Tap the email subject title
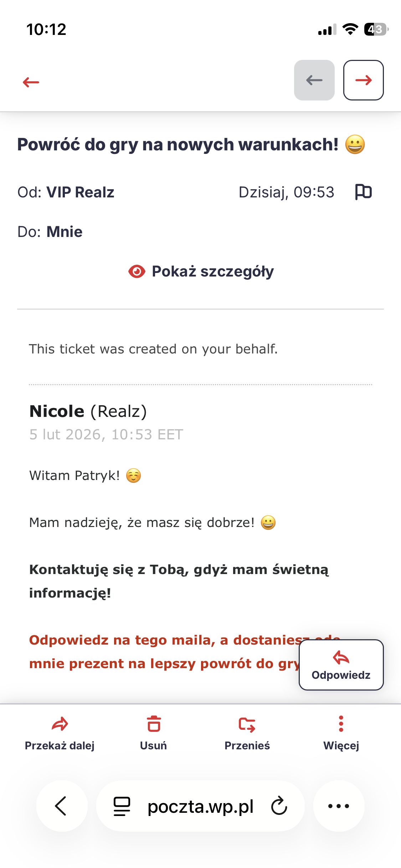 178,145
